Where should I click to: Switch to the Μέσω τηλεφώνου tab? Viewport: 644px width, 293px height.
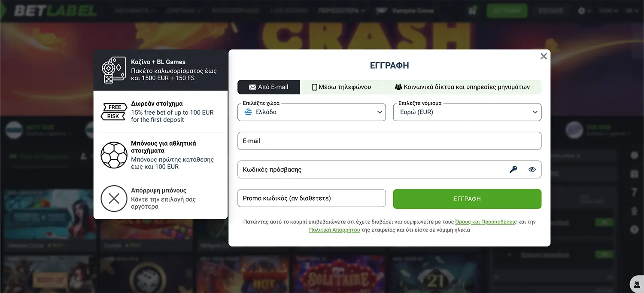click(341, 87)
